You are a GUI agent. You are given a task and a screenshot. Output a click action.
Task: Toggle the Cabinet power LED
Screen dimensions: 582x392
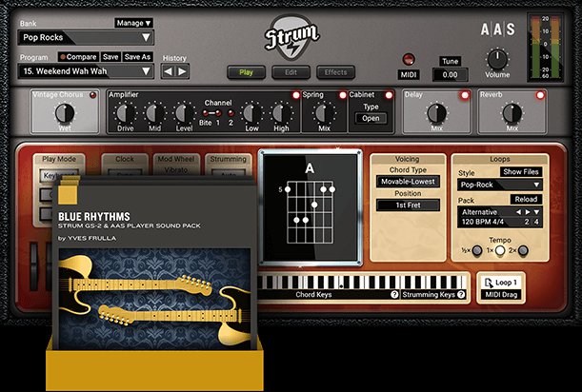(389, 95)
